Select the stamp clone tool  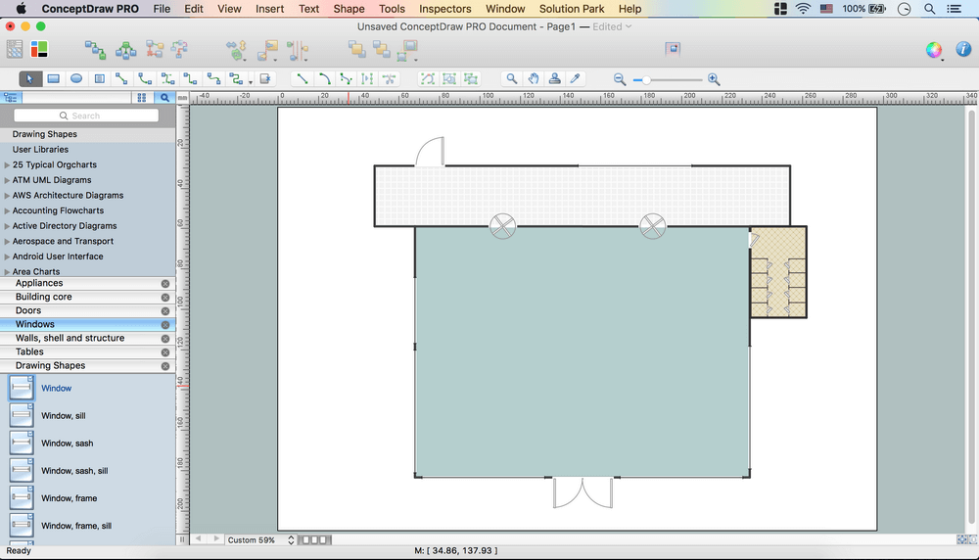tap(555, 79)
